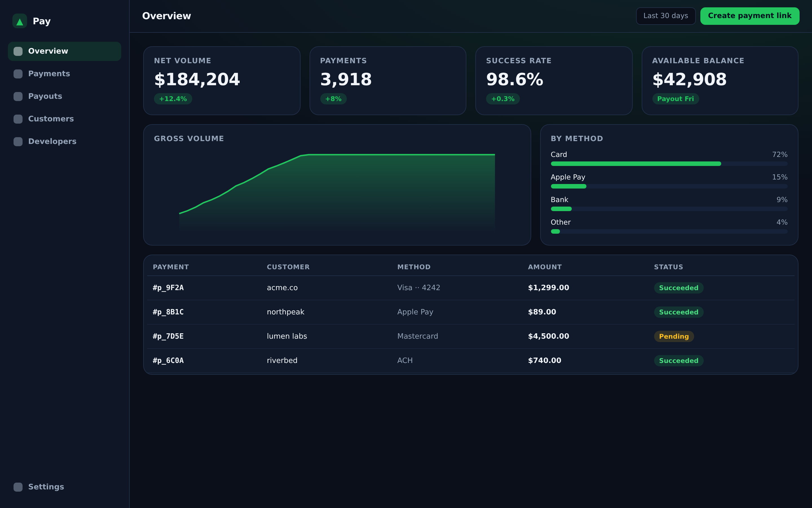
Task: Click the Apple Pay 15% progress bar
Action: pyautogui.click(x=669, y=186)
